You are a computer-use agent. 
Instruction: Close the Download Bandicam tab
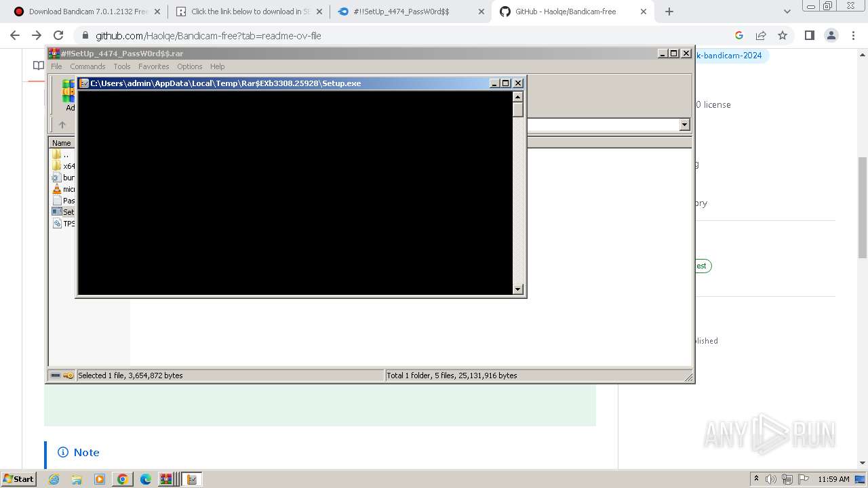pos(157,12)
